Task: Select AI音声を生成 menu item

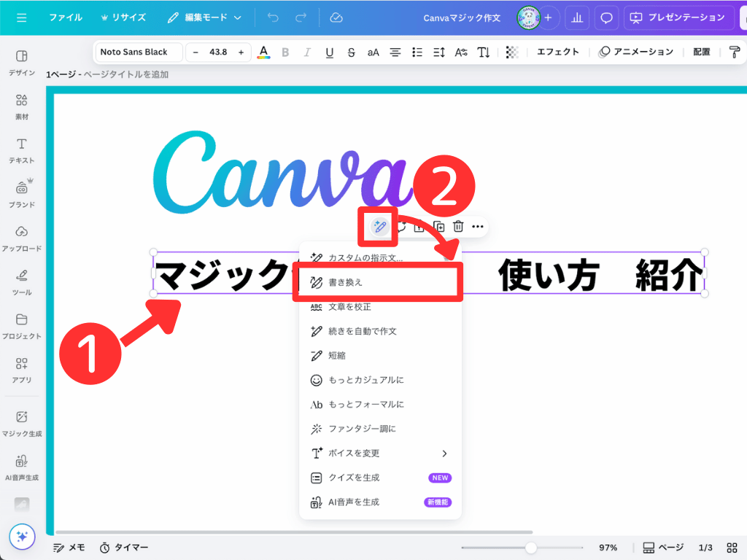Action: coord(380,502)
